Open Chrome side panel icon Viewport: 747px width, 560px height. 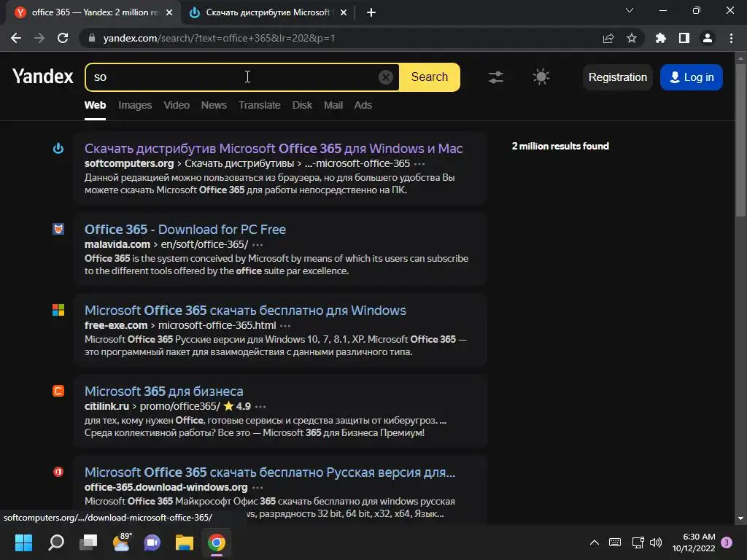tap(684, 38)
